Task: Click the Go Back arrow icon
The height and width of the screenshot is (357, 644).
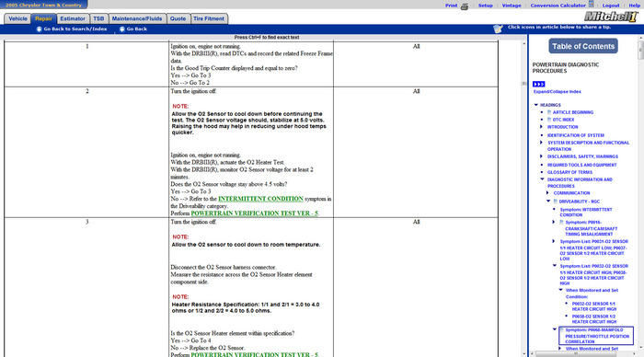Action: click(x=122, y=29)
